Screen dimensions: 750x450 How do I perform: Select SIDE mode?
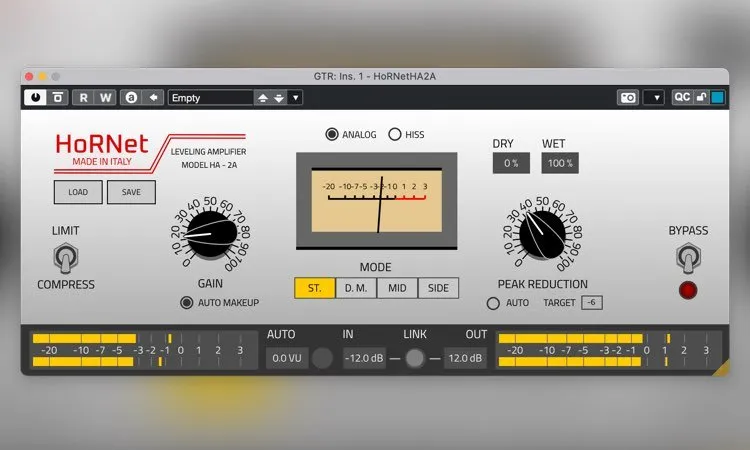click(438, 288)
